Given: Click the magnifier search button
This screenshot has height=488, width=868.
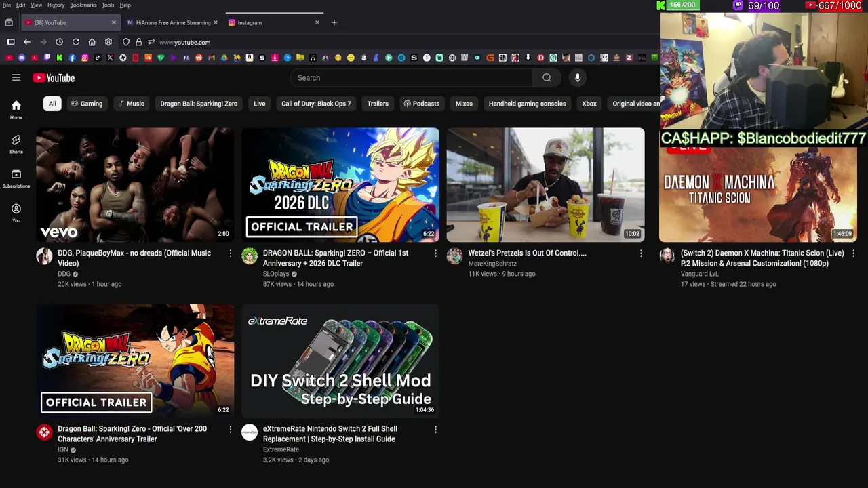Looking at the screenshot, I should click(547, 77).
